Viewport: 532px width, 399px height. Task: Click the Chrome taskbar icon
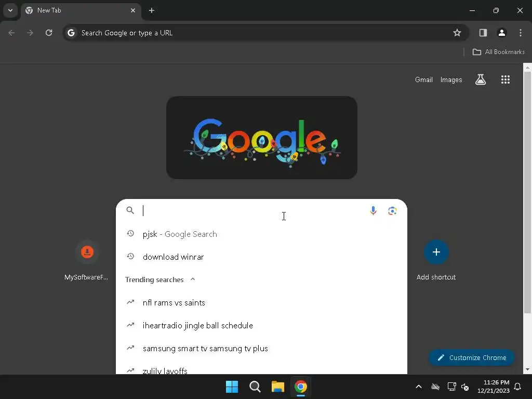coord(301,387)
